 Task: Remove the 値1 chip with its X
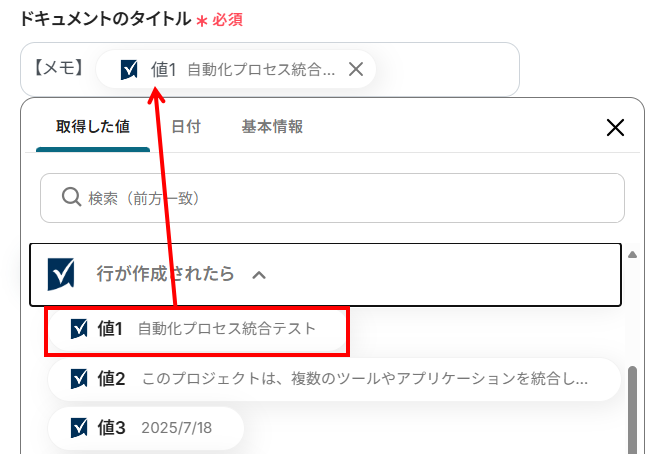tap(355, 69)
